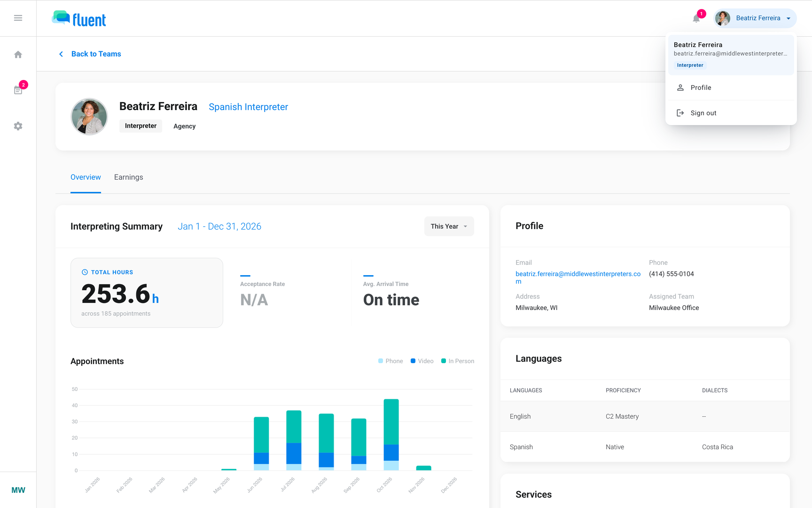Click the October 2026 chart bar
This screenshot has height=508, width=812.
point(391,435)
